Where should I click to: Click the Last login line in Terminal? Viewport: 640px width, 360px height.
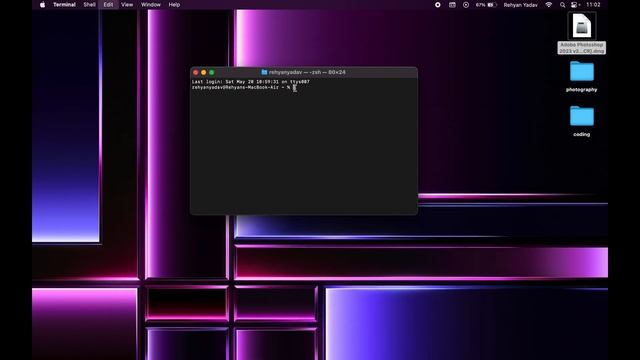coord(251,82)
